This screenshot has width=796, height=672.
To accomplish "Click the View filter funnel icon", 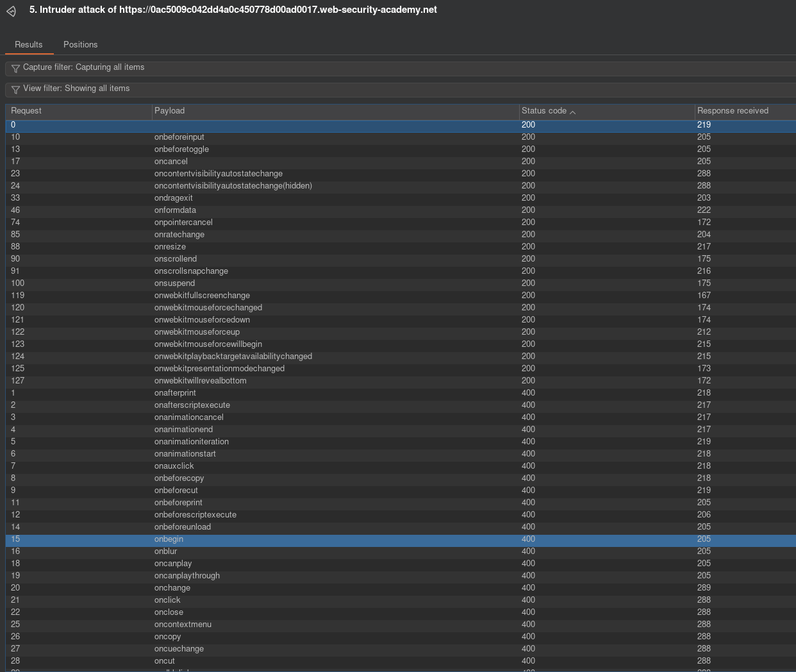I will [x=15, y=89].
